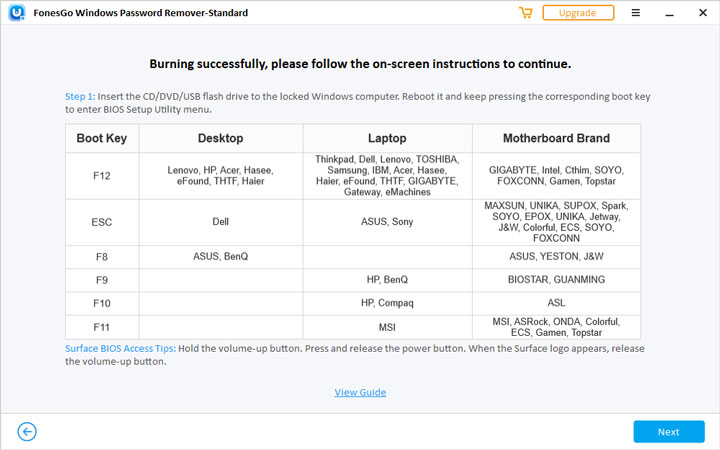Click the F8 boot key cell
Viewport: 720px width, 450px height.
click(101, 257)
